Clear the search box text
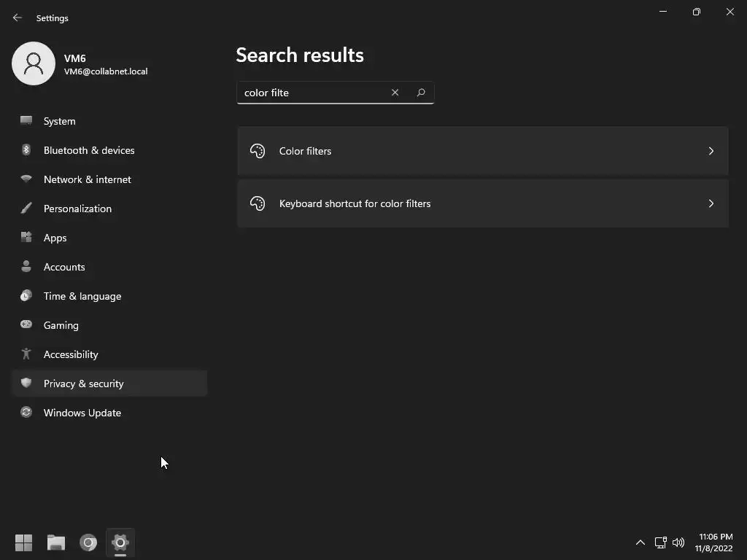Image resolution: width=747 pixels, height=560 pixels. click(x=395, y=93)
